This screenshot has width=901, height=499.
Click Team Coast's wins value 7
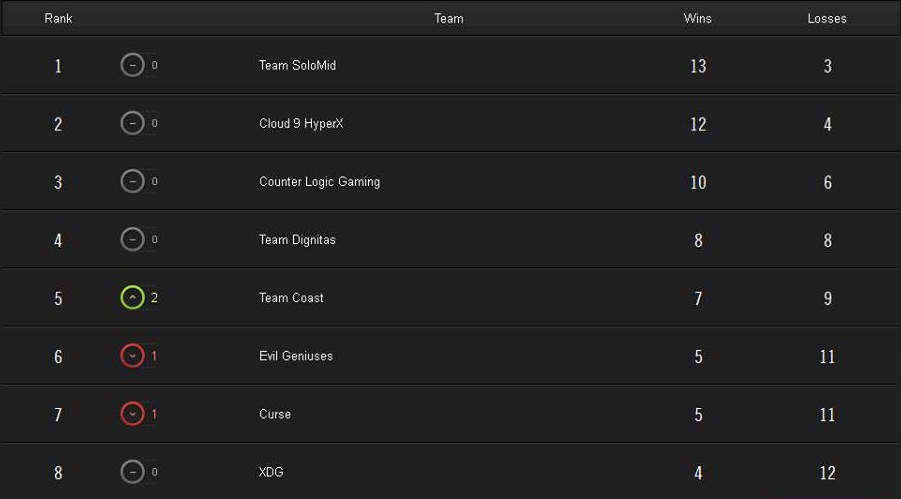click(x=698, y=299)
